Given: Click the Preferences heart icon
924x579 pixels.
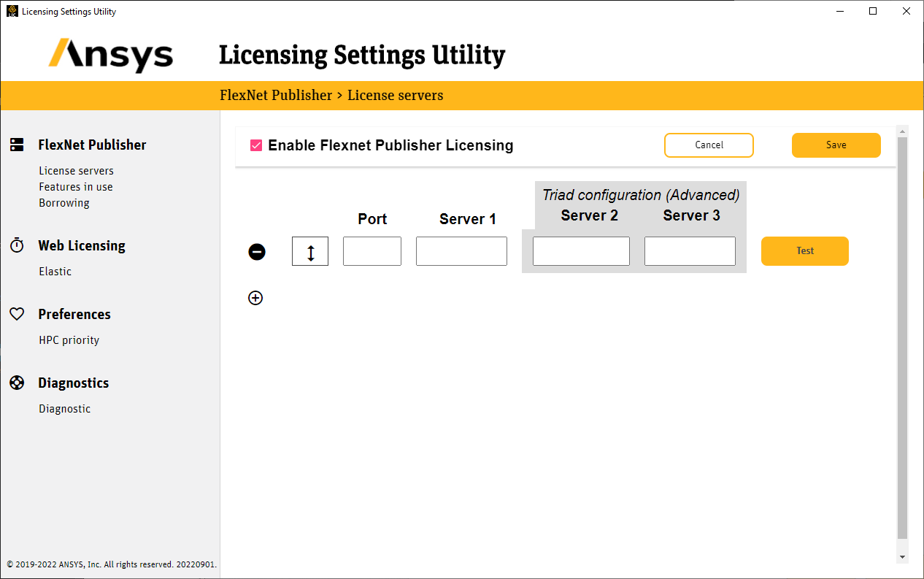Looking at the screenshot, I should [17, 314].
